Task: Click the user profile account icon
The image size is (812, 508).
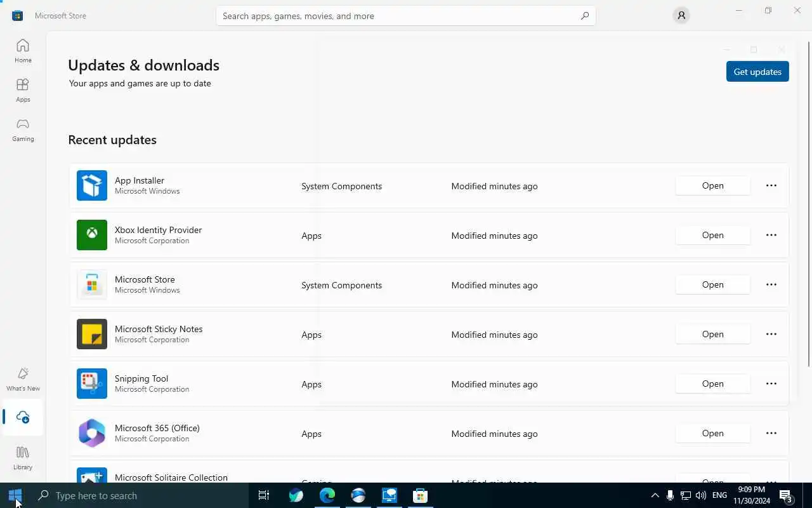Action: [681, 16]
